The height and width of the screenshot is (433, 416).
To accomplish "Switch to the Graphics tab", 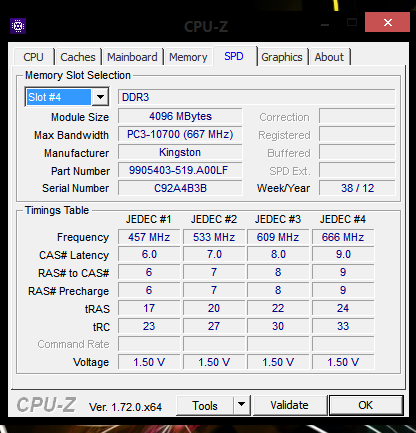I will 282,57.
